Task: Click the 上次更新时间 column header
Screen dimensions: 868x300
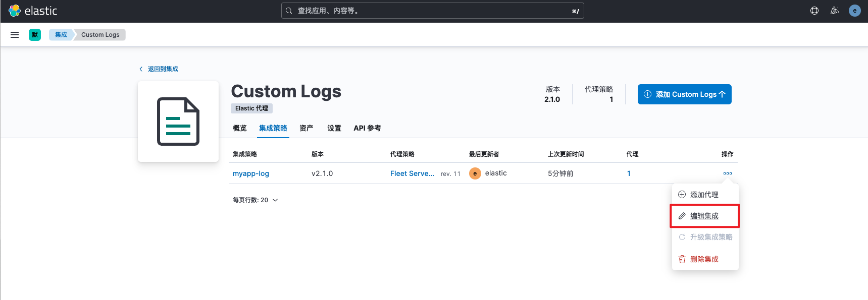Action: click(x=566, y=154)
